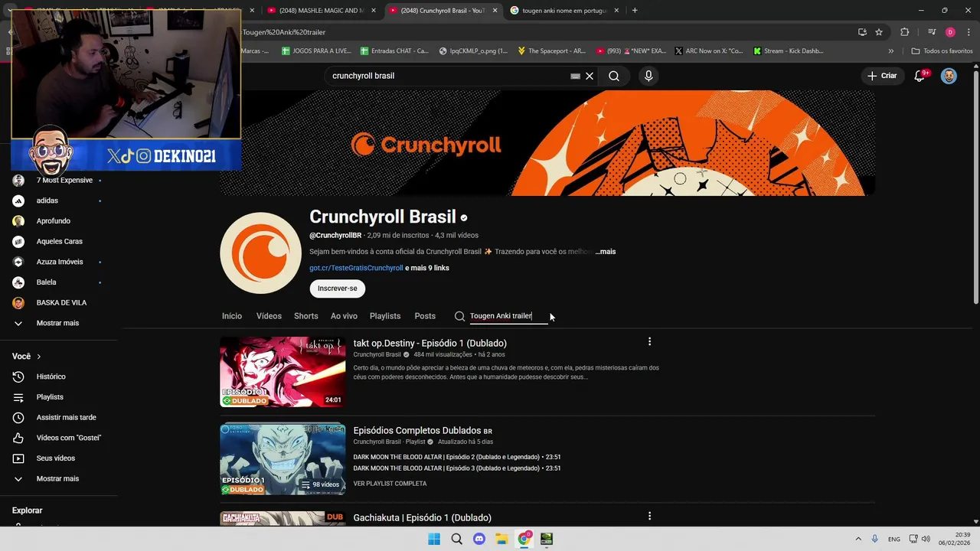The height and width of the screenshot is (551, 980).
Task: Open options menu for Gachiakuta video
Action: pyautogui.click(x=649, y=517)
